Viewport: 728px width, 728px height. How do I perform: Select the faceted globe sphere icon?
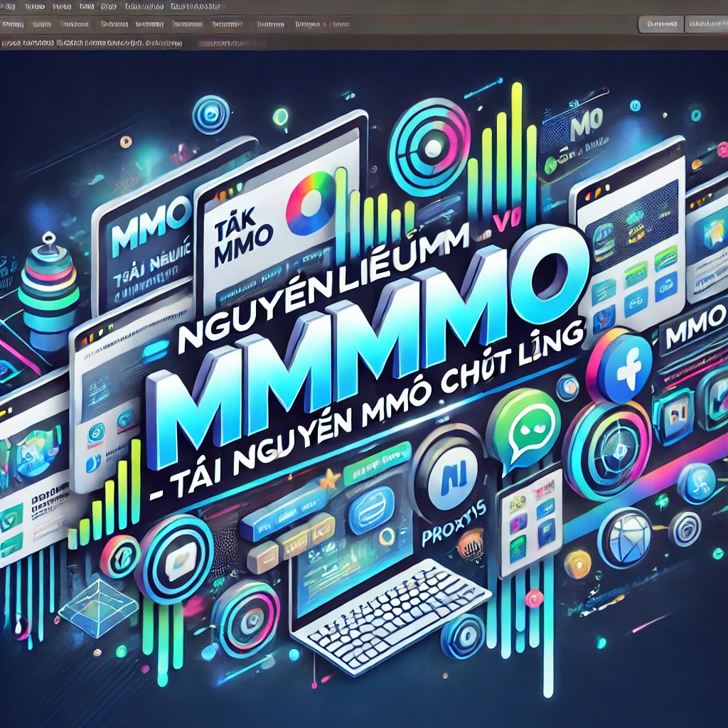tap(623, 537)
